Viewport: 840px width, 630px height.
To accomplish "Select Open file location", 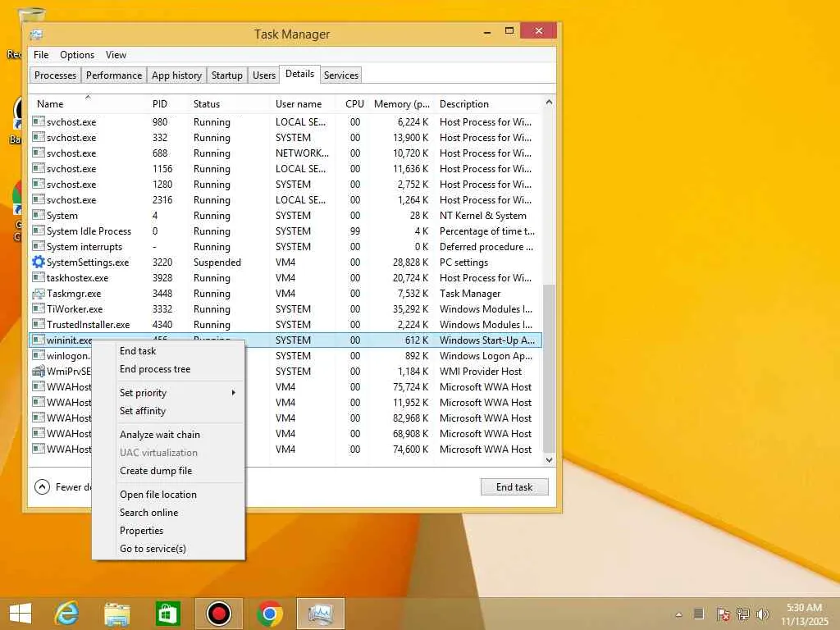I will pyautogui.click(x=158, y=495).
